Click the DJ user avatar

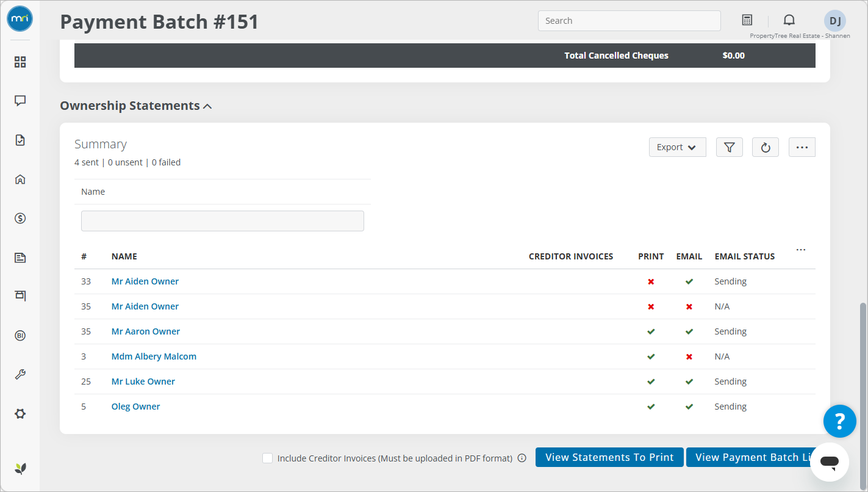(x=835, y=21)
